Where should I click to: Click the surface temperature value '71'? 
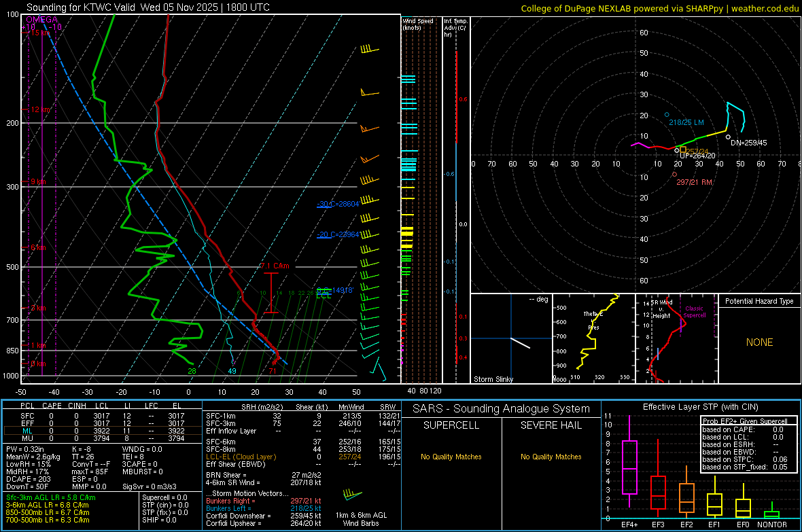tap(273, 371)
